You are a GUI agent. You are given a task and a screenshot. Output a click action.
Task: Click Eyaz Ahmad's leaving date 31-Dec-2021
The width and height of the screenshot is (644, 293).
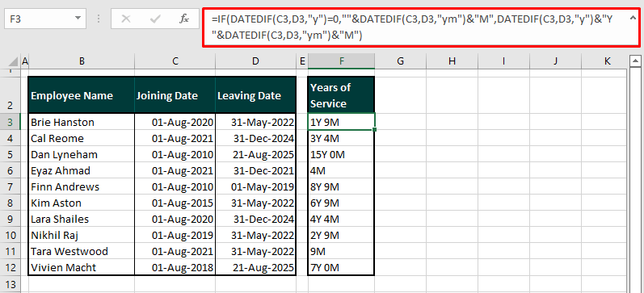(255, 170)
